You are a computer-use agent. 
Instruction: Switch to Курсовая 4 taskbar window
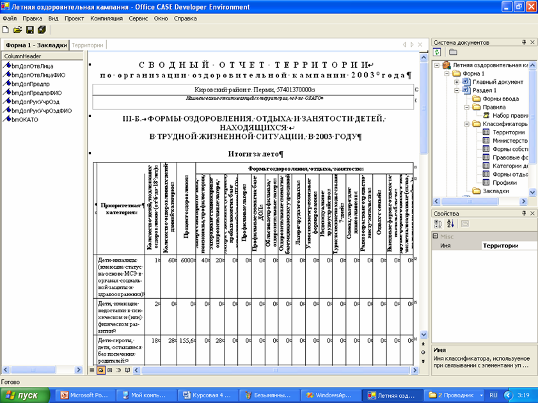pyautogui.click(x=208, y=395)
